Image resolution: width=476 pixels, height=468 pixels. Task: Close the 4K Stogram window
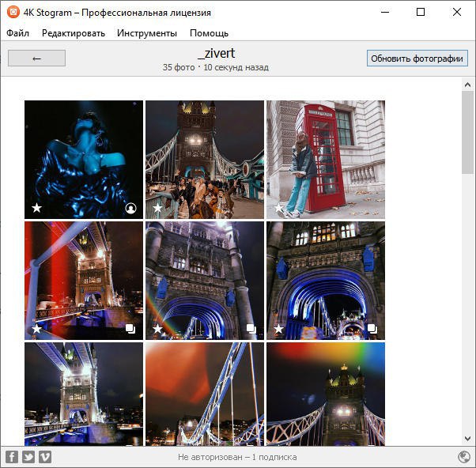(457, 12)
